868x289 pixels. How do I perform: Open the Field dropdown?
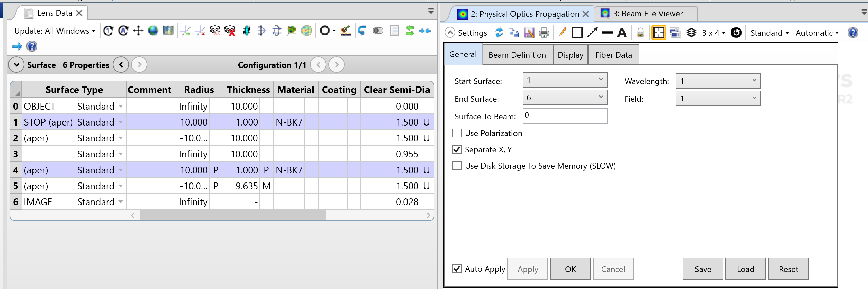pyautogui.click(x=718, y=98)
